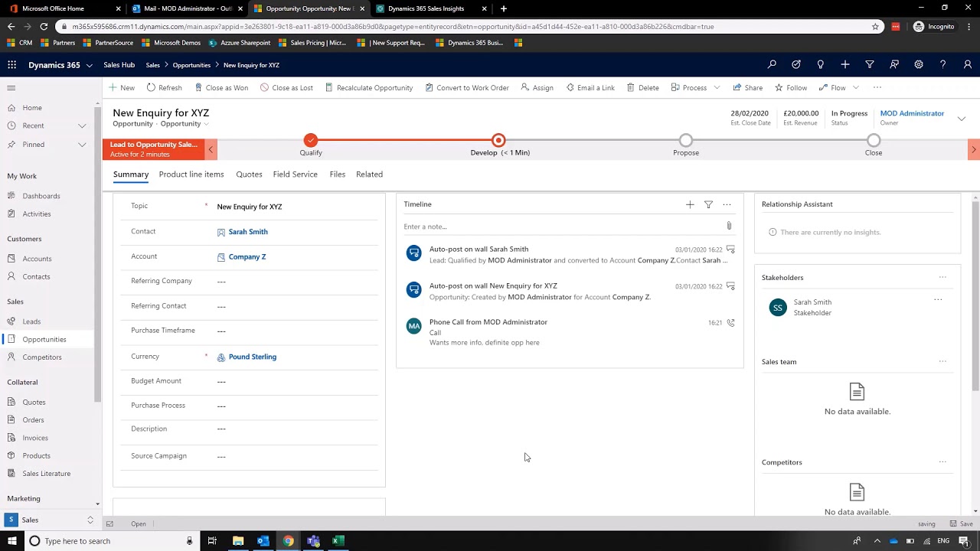Screen dimensions: 980x551
Task: Select the Qualify stage marker
Action: point(310,140)
